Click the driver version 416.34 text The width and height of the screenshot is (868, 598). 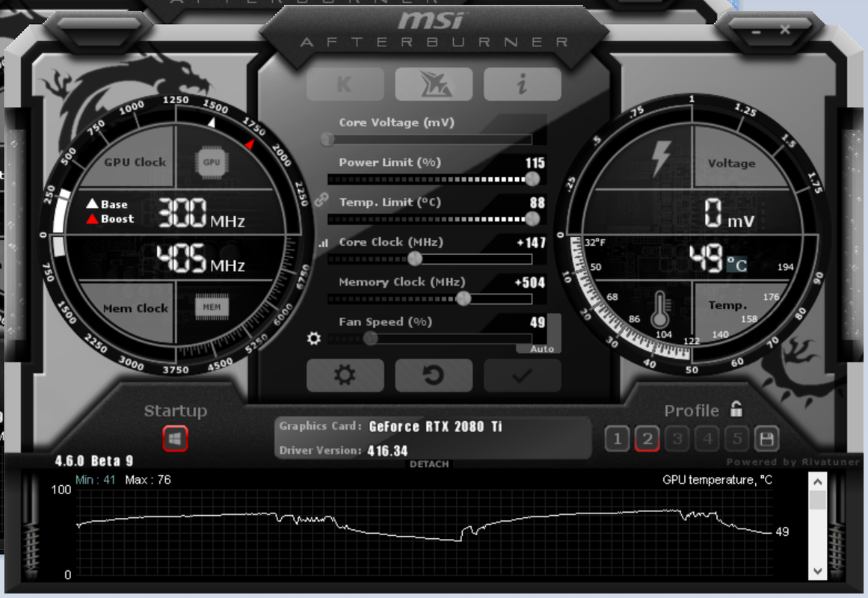(387, 451)
